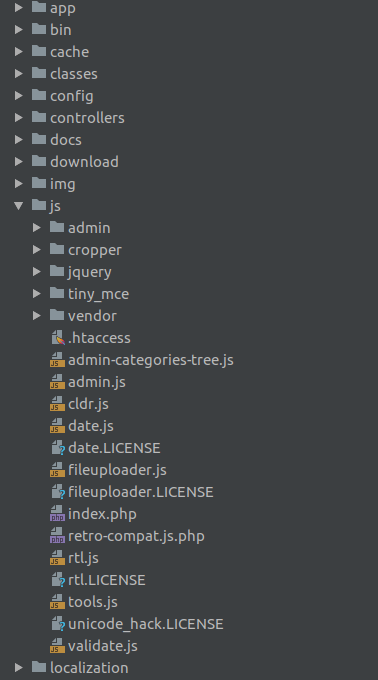Click the JS icon of validate.js
The height and width of the screenshot is (680, 378).
[x=57, y=646]
